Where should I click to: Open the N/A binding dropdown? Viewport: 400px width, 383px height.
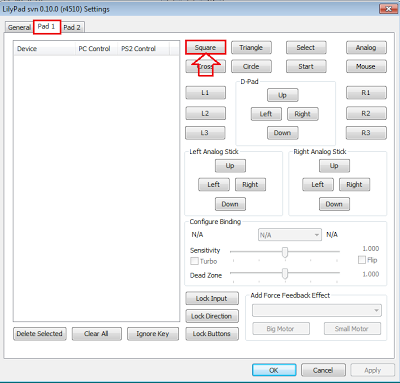[290, 235]
